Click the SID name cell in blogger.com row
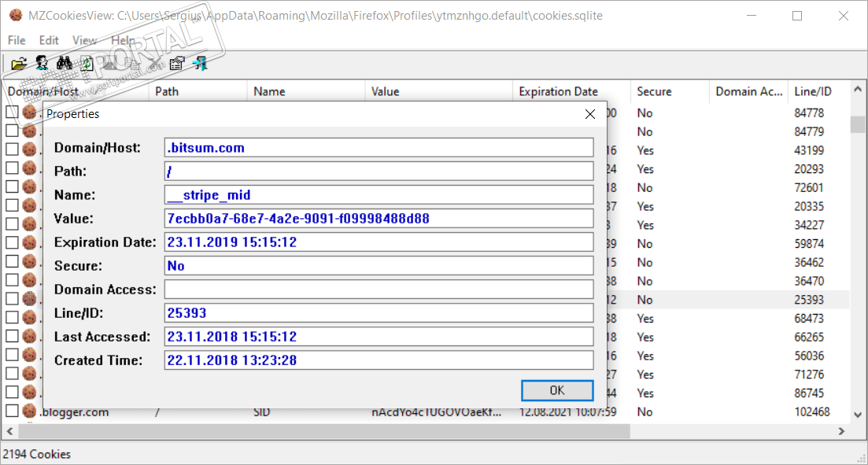 [x=262, y=411]
